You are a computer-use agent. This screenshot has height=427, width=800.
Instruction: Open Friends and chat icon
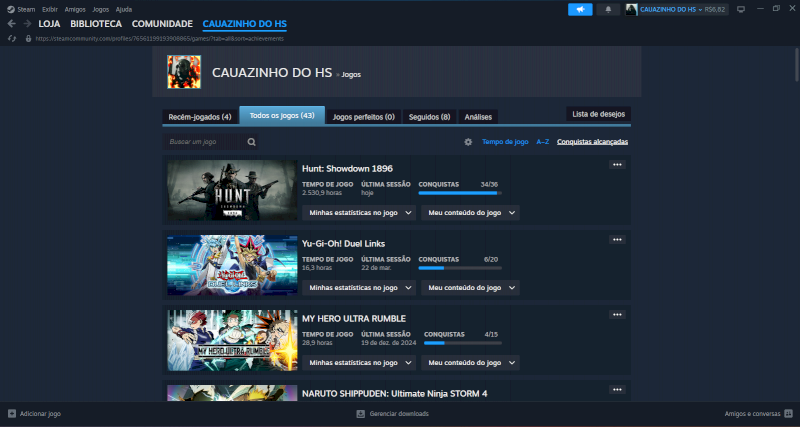788,413
